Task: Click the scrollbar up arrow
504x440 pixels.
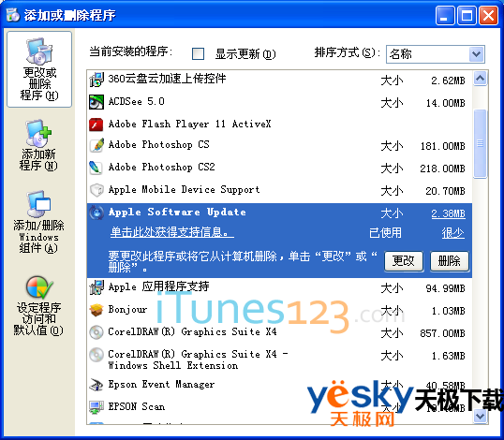Action: click(480, 78)
